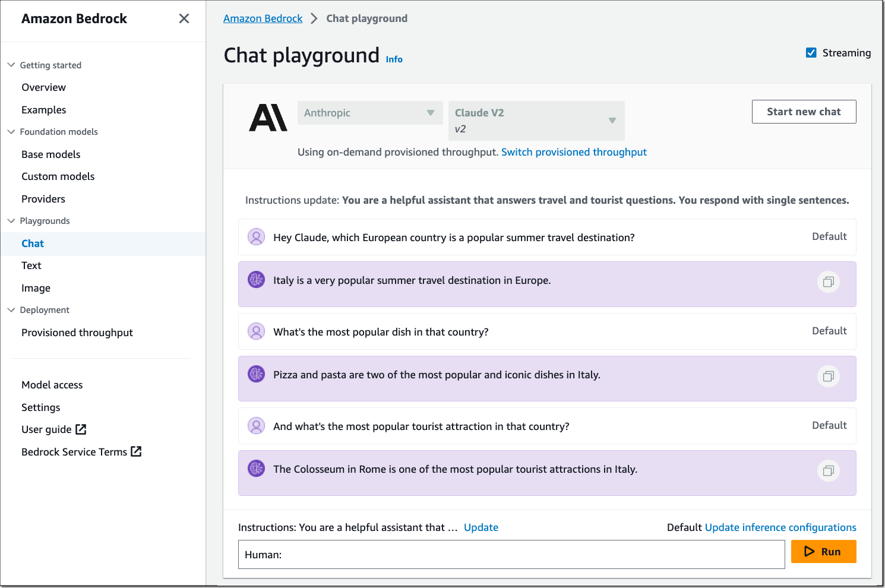This screenshot has width=885, height=588.
Task: Copy the pizza and pasta response
Action: pyautogui.click(x=828, y=376)
